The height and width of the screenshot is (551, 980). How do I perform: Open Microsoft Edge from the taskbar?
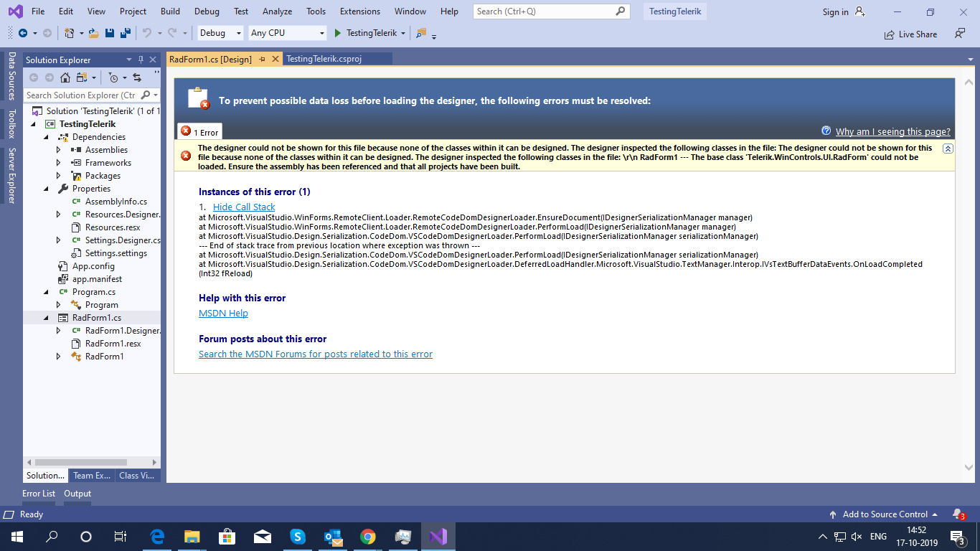[x=157, y=537]
